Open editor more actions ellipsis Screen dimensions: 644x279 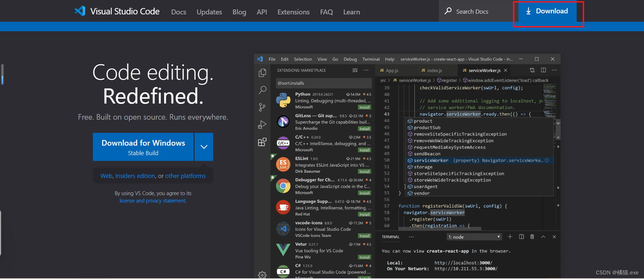click(x=554, y=70)
